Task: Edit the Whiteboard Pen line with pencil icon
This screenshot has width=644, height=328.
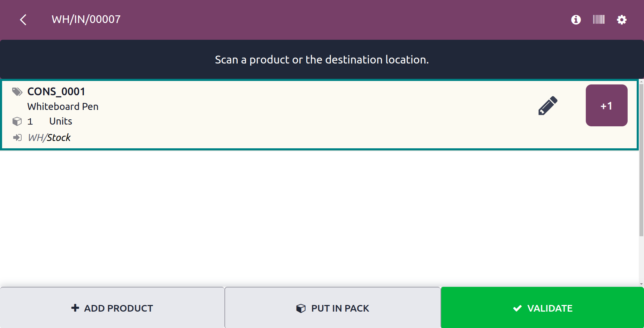Action: 548,105
